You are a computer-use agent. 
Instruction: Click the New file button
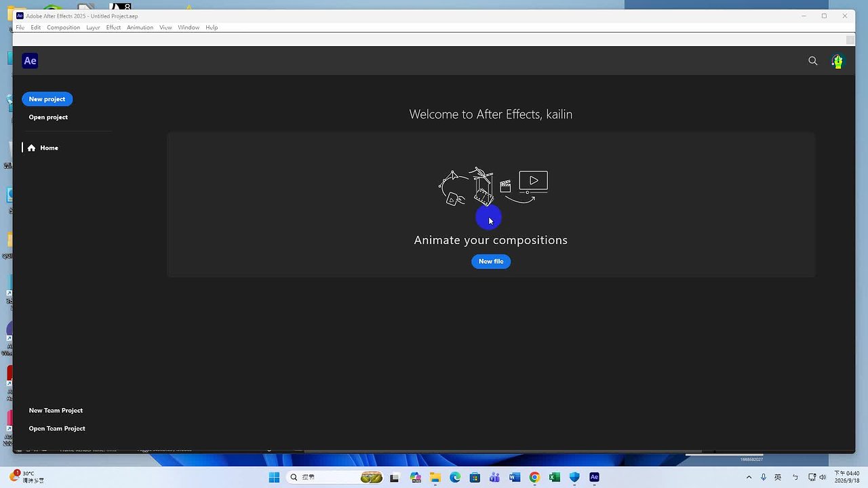[491, 262]
